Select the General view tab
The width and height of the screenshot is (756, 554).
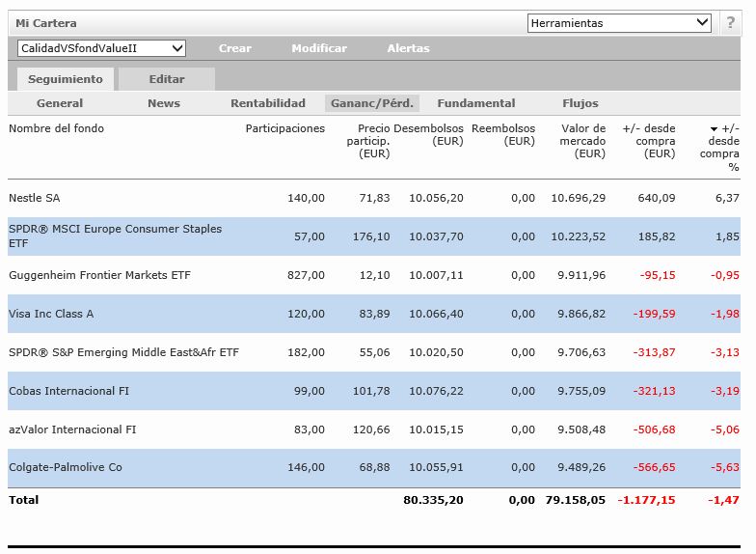(x=60, y=103)
